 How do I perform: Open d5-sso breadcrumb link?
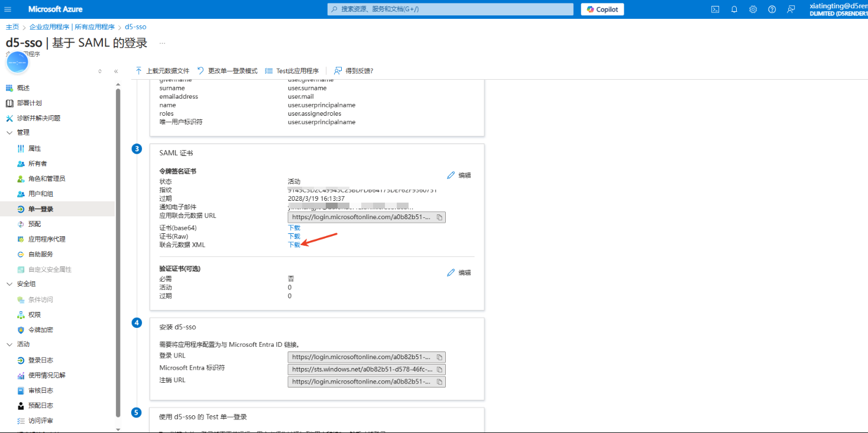135,27
